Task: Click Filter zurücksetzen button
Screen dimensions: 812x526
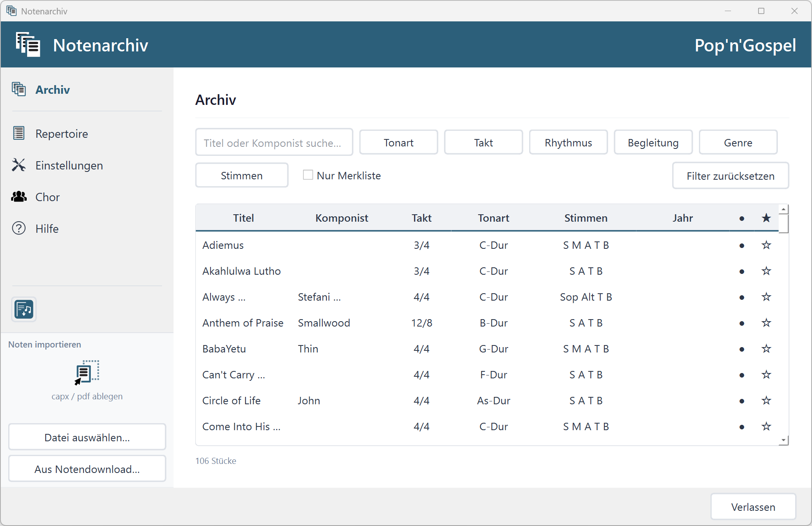Action: coord(731,176)
